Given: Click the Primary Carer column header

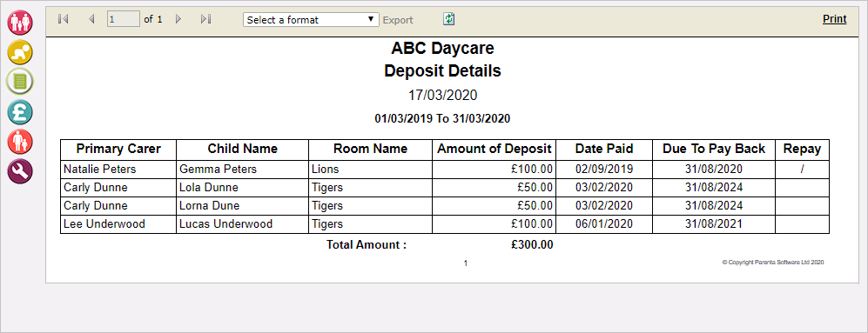Looking at the screenshot, I should pos(118,149).
